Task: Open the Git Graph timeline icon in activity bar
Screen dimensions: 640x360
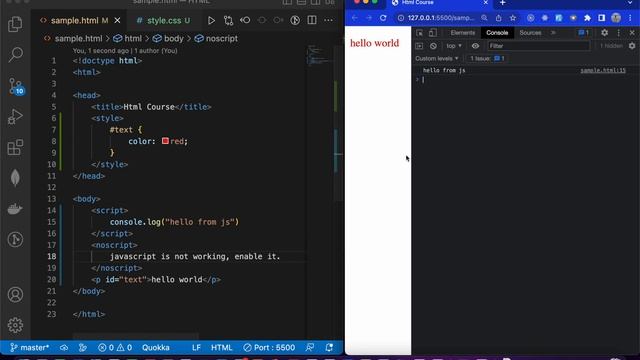Action: click(x=15, y=240)
